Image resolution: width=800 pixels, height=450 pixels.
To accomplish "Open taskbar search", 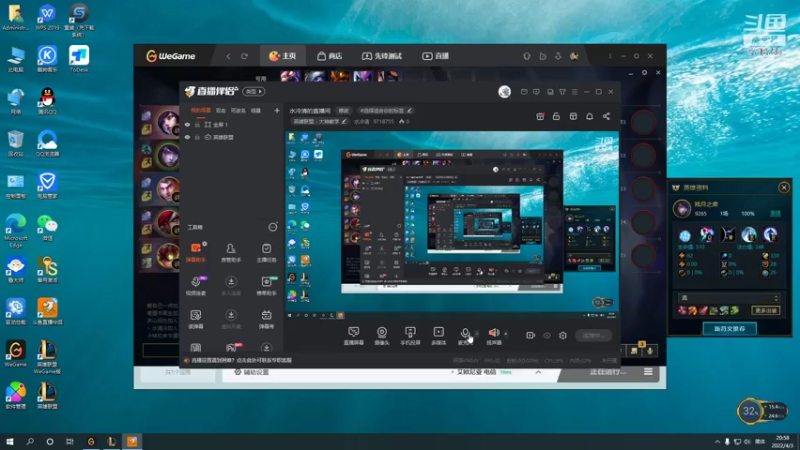I will 30,441.
